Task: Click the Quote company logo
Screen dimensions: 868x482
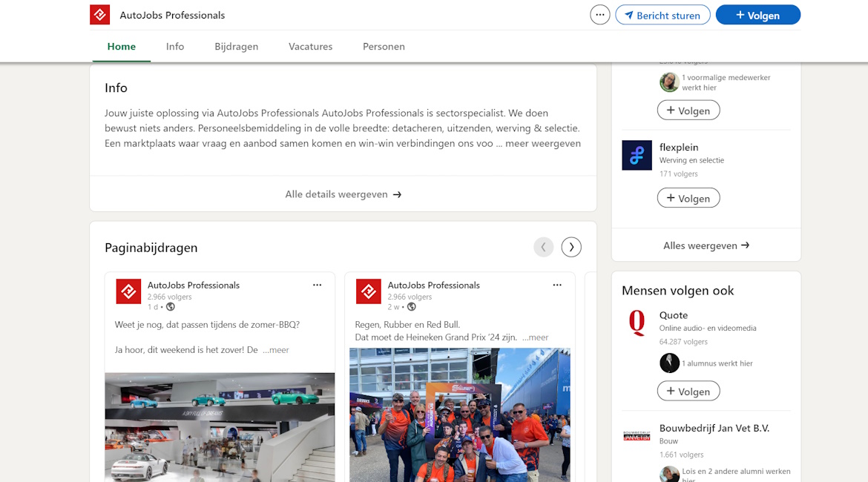Action: click(x=637, y=323)
